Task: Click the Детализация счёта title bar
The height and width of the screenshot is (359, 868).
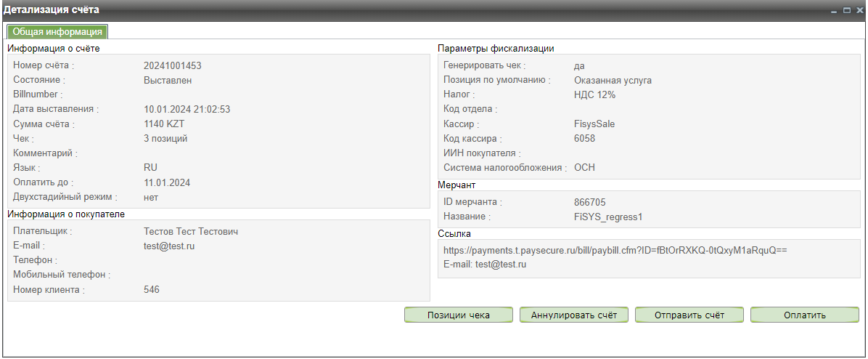Action: [363, 10]
